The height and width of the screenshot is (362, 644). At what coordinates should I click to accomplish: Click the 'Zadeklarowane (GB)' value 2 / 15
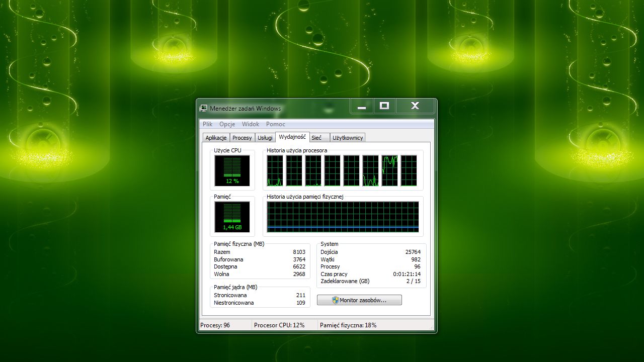point(413,281)
